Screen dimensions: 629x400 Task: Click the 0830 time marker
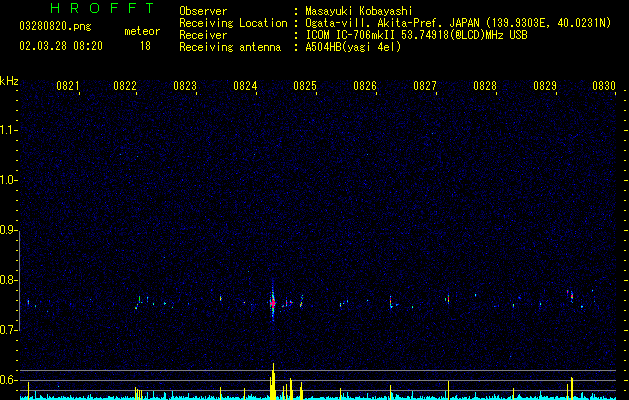604,86
